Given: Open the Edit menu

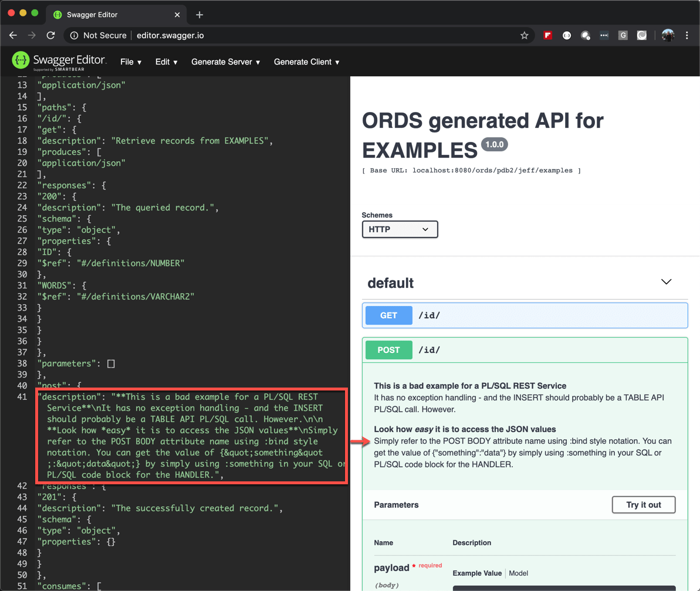Looking at the screenshot, I should click(x=166, y=62).
